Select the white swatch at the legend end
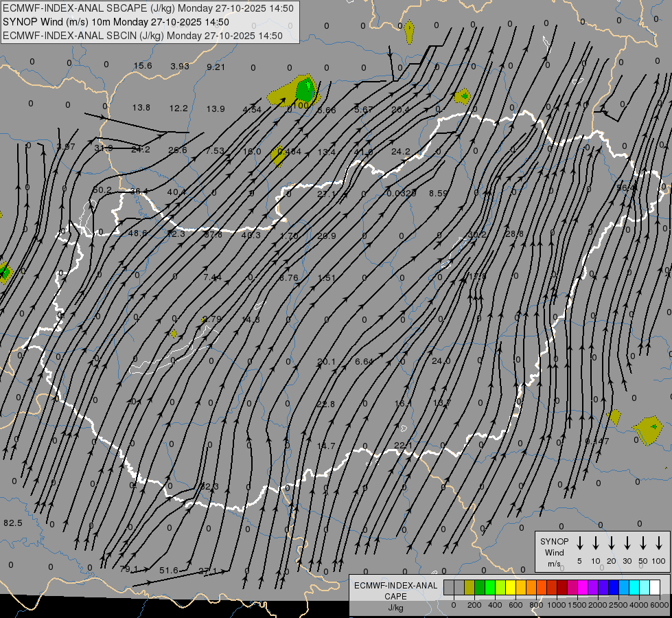This screenshot has height=618, width=672. [655, 588]
